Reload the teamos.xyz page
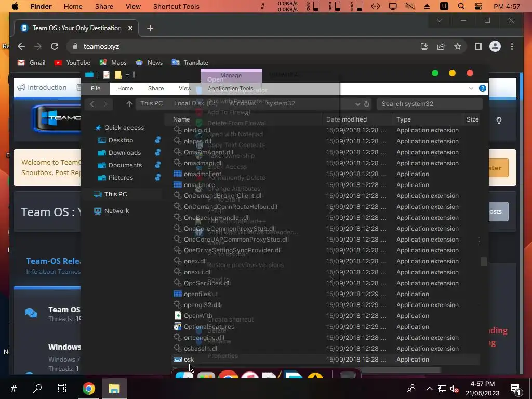532x399 pixels. (x=55, y=46)
